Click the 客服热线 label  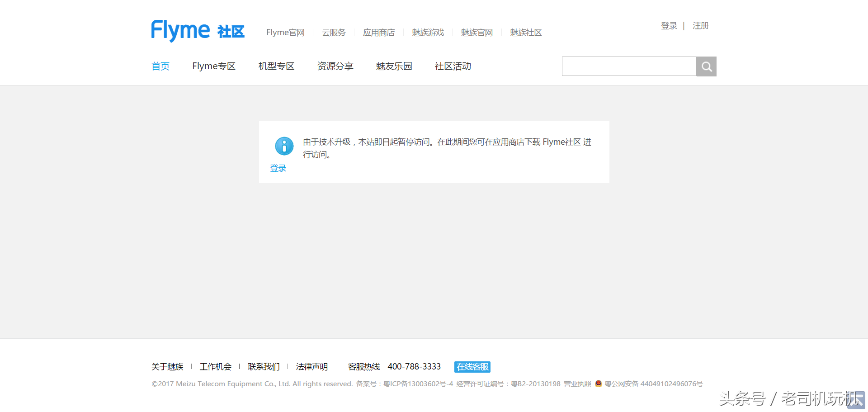click(x=364, y=367)
